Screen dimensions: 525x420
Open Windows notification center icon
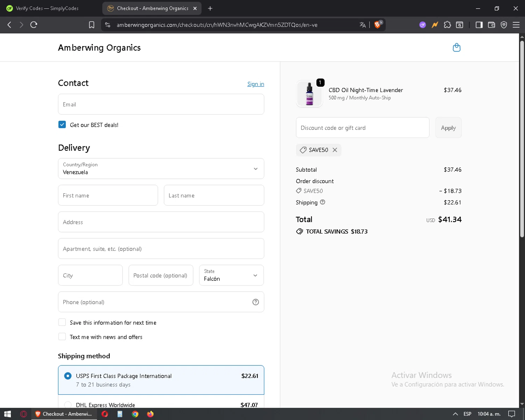[x=512, y=414]
